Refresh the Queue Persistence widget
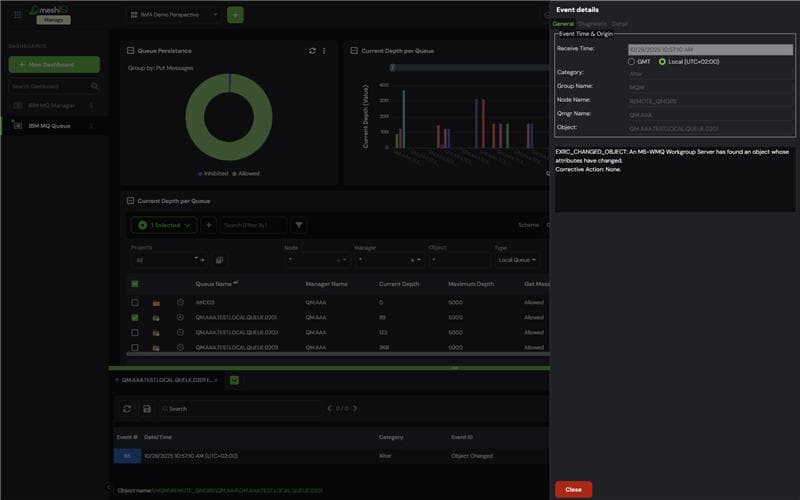This screenshot has height=500, width=800. click(x=312, y=50)
